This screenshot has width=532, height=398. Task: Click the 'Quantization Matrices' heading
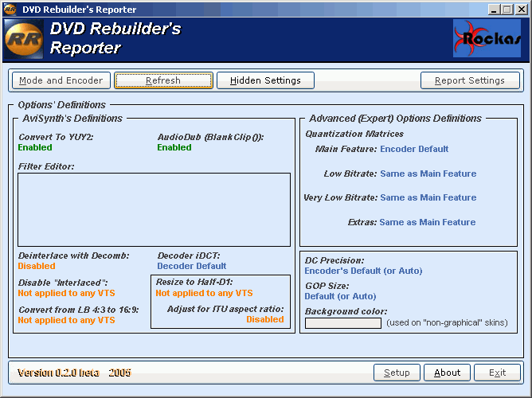pyautogui.click(x=354, y=134)
